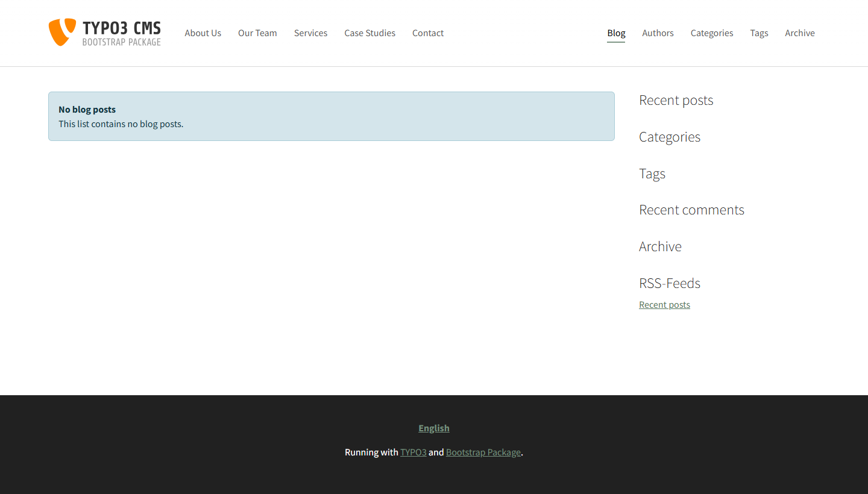Switch language via English footer link
Viewport: 868px width, 494px height.
tap(434, 428)
